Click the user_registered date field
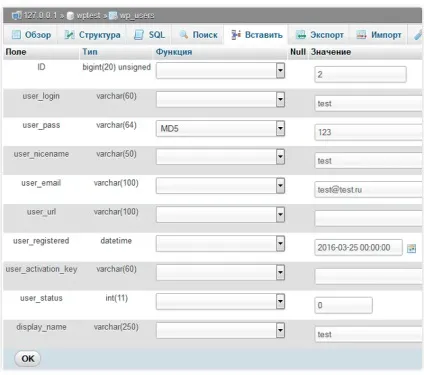Viewport: 424px width, 375px height. pos(358,248)
